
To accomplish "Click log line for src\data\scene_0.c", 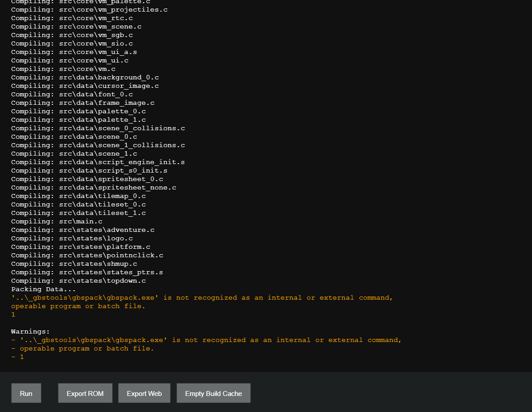I will point(74,136).
